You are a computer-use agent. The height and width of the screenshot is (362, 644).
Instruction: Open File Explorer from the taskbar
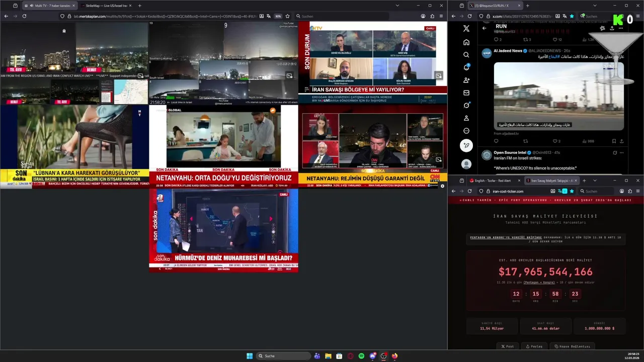328,356
